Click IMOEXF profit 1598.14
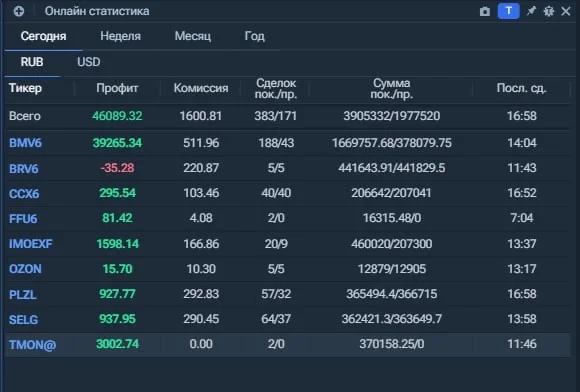Image resolution: width=580 pixels, height=392 pixels. (117, 244)
